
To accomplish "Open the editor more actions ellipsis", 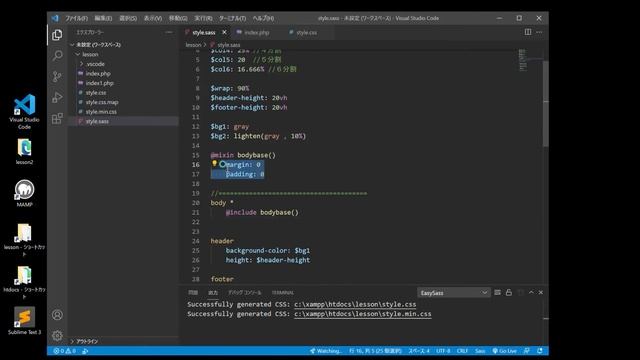I will (x=539, y=32).
